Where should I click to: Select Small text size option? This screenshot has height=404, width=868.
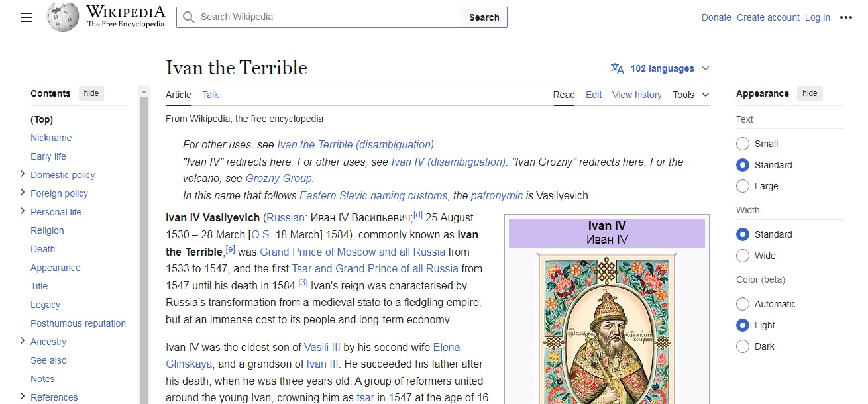[x=743, y=144]
